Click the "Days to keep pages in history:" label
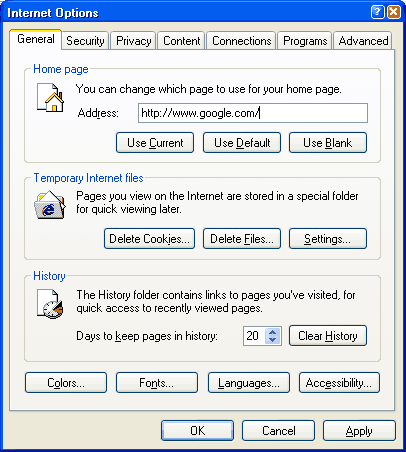The height and width of the screenshot is (452, 406). (x=147, y=336)
